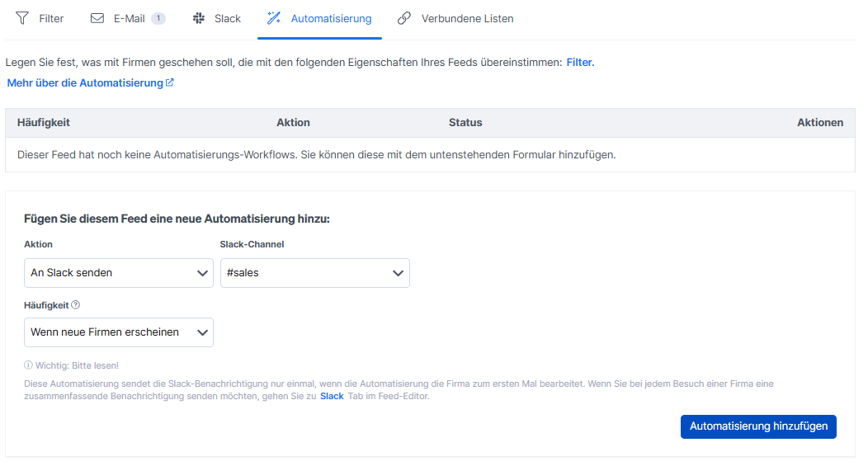Click the envelope icon of E-Mail tab
The width and height of the screenshot is (868, 466).
coord(97,18)
